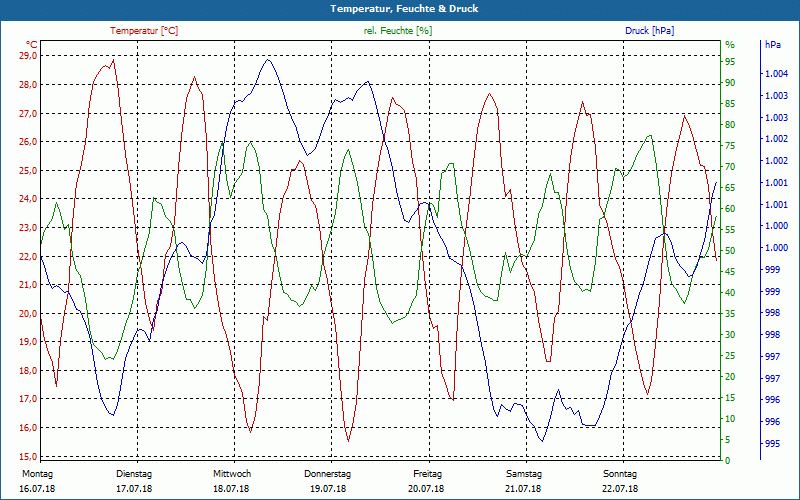Click the green "15" humidity axis value

point(730,397)
